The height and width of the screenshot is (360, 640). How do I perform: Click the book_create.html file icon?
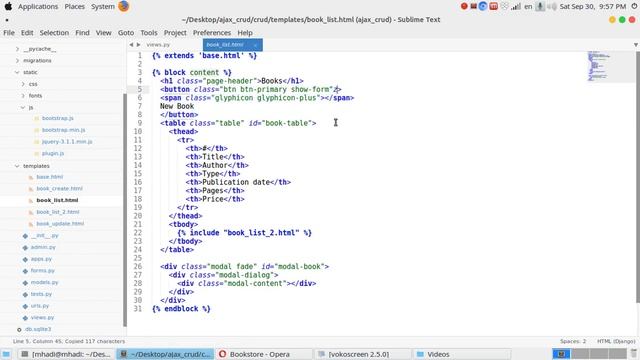coord(31,189)
